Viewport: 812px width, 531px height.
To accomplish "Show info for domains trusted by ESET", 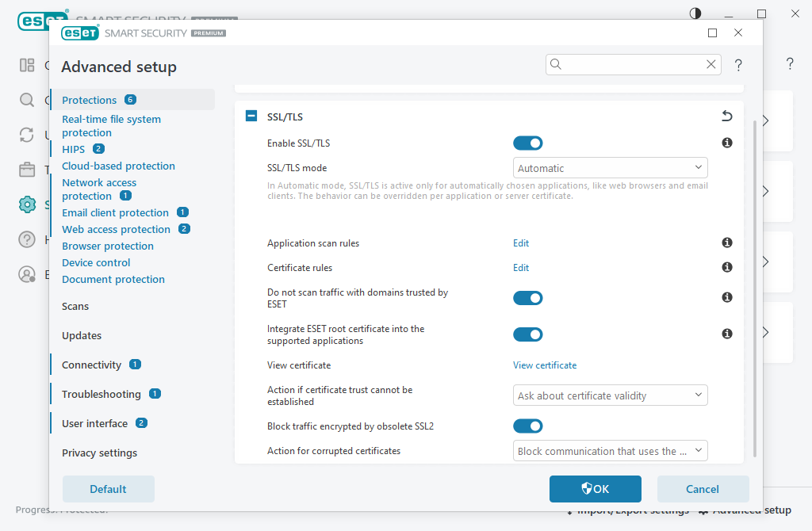I will pos(727,297).
